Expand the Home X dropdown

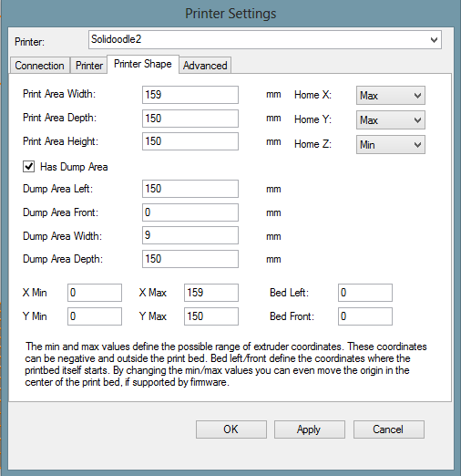[391, 96]
